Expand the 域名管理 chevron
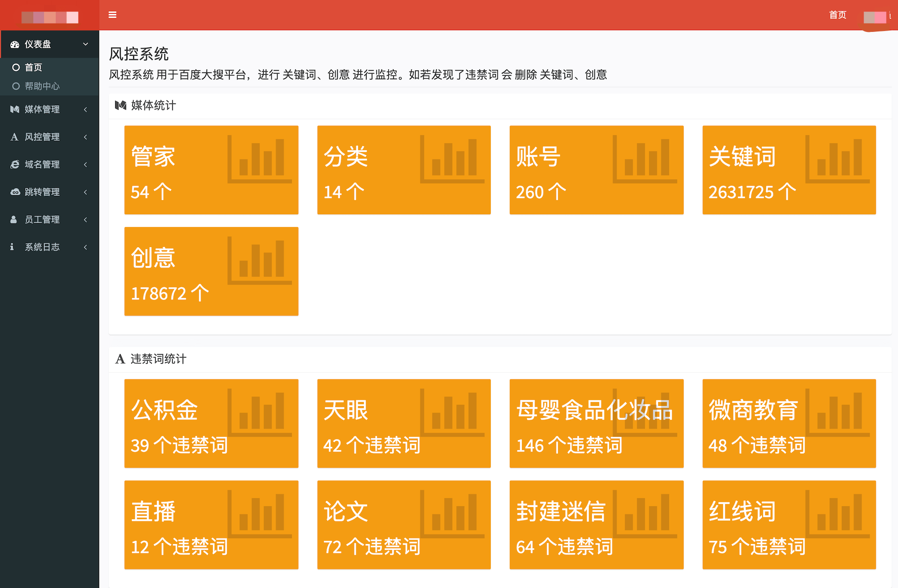This screenshot has height=588, width=898. click(85, 165)
